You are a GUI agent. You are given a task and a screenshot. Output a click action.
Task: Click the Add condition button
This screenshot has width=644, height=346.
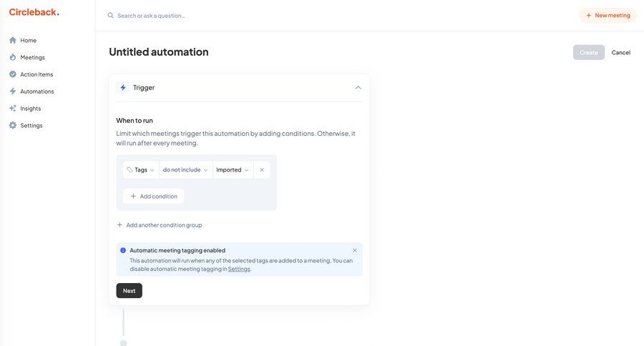click(153, 197)
